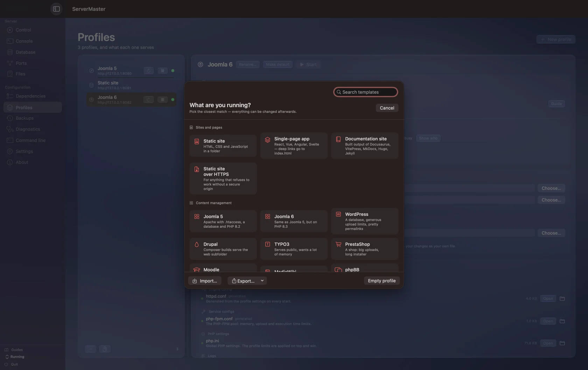Click Make default for Joomla 6
Viewport: 588px width, 370px height.
pos(278,64)
